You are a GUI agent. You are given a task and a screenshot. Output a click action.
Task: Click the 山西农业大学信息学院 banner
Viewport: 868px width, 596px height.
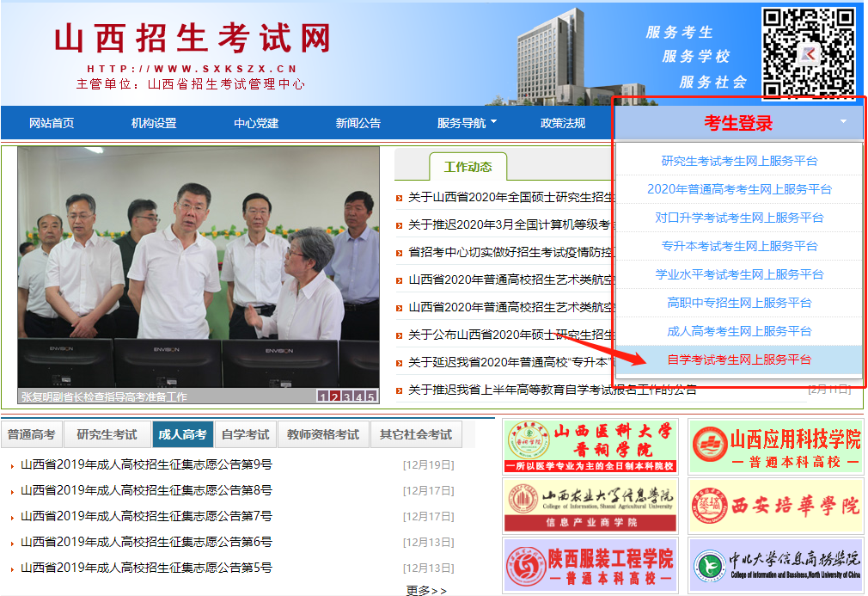pyautogui.click(x=590, y=506)
